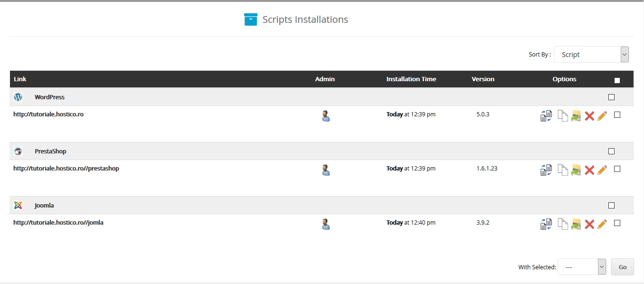
Task: Click the staging pages icon for PrestaShop
Action: point(562,170)
